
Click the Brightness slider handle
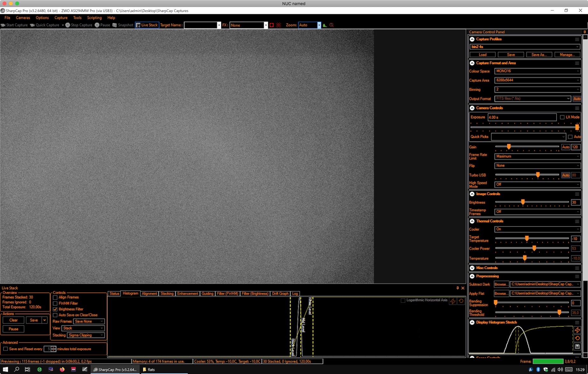coord(523,202)
